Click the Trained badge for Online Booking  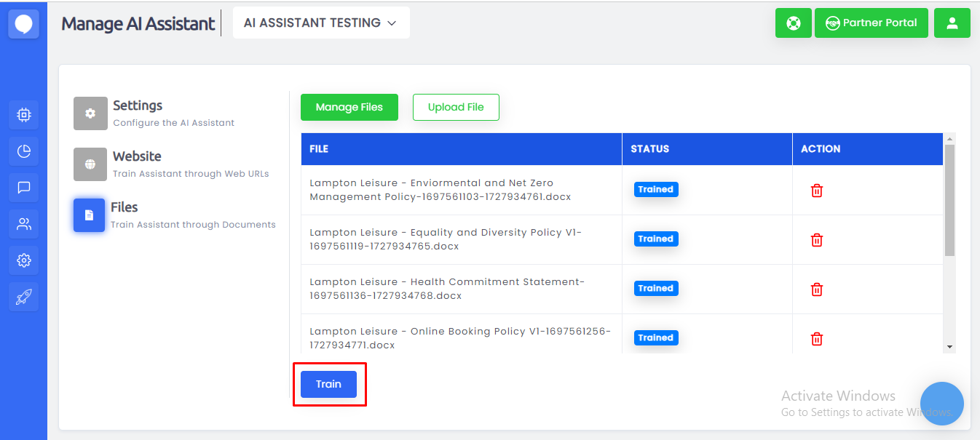(x=656, y=337)
